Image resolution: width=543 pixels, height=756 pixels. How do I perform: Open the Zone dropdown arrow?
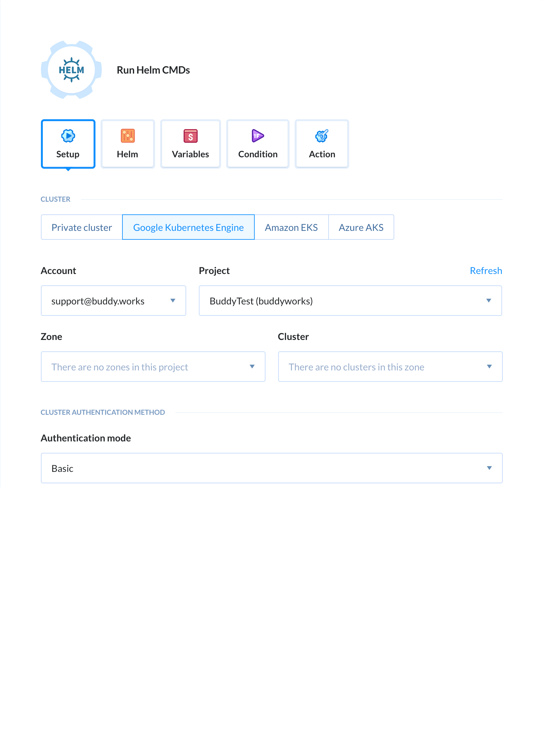pyautogui.click(x=252, y=367)
